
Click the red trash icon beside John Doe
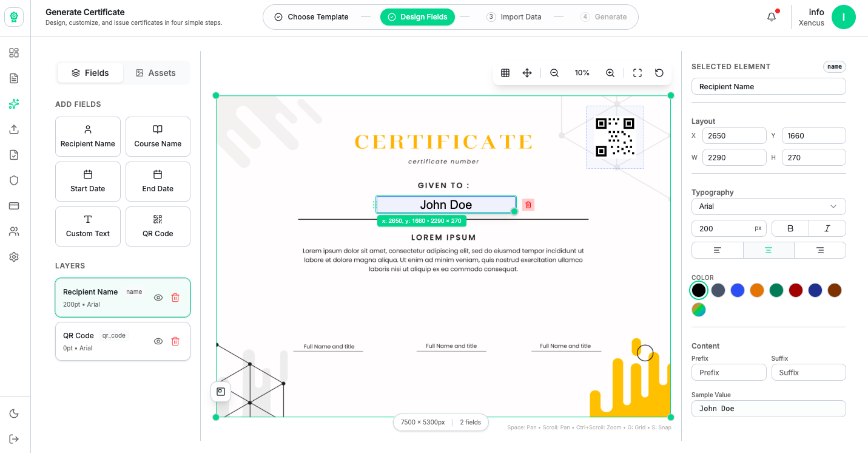click(x=528, y=205)
